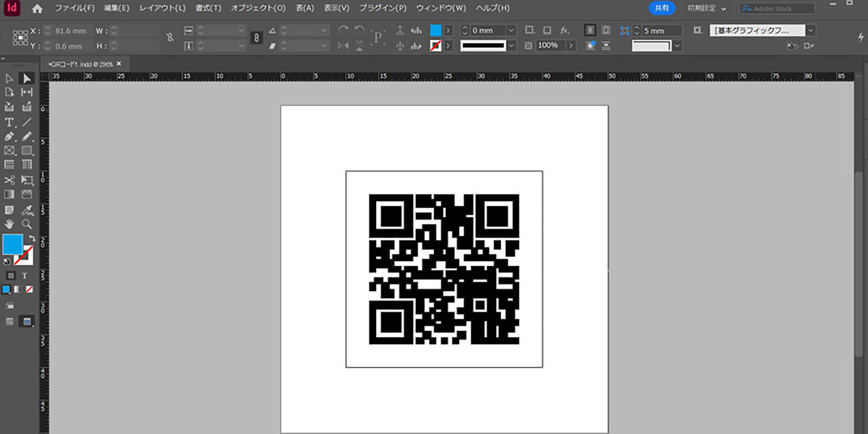Activate the Zoom magnifier tool
Image resolution: width=868 pixels, height=434 pixels.
click(27, 224)
